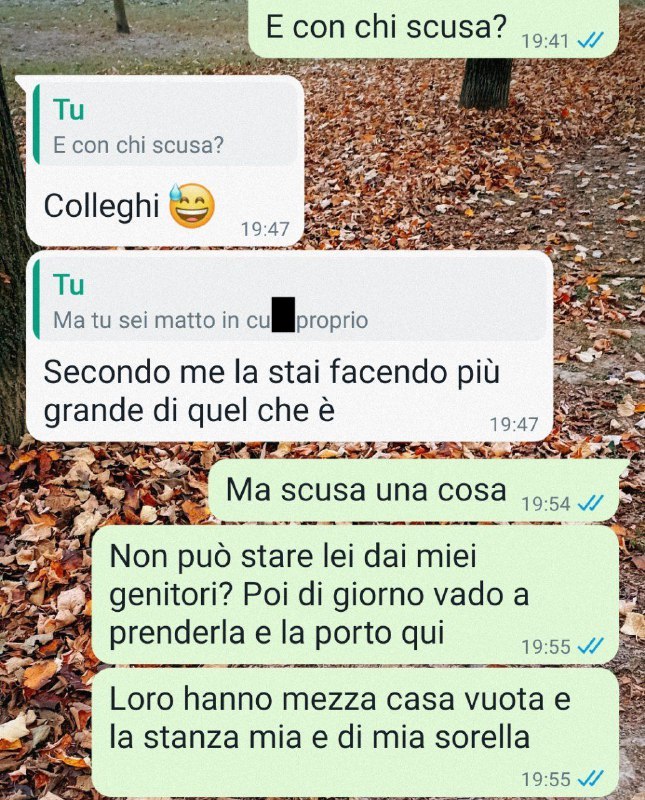
Task: Click read ticks on last 19:55 message
Action: click(x=591, y=779)
